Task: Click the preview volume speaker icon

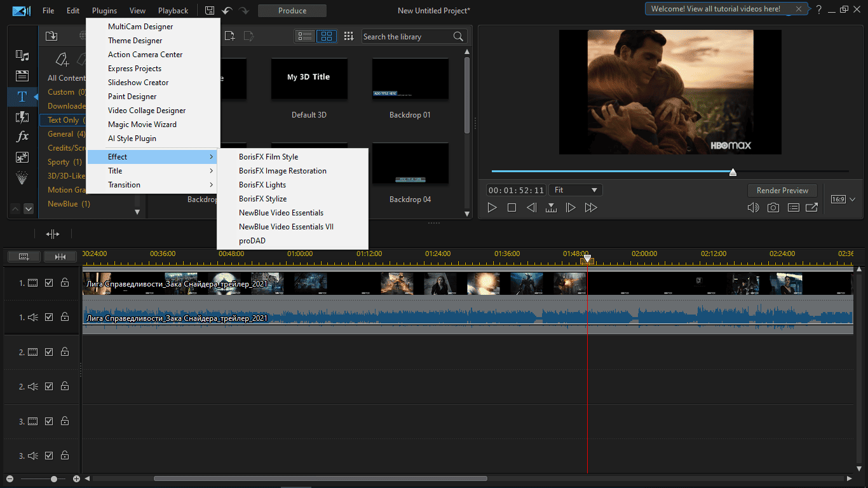Action: click(x=754, y=208)
